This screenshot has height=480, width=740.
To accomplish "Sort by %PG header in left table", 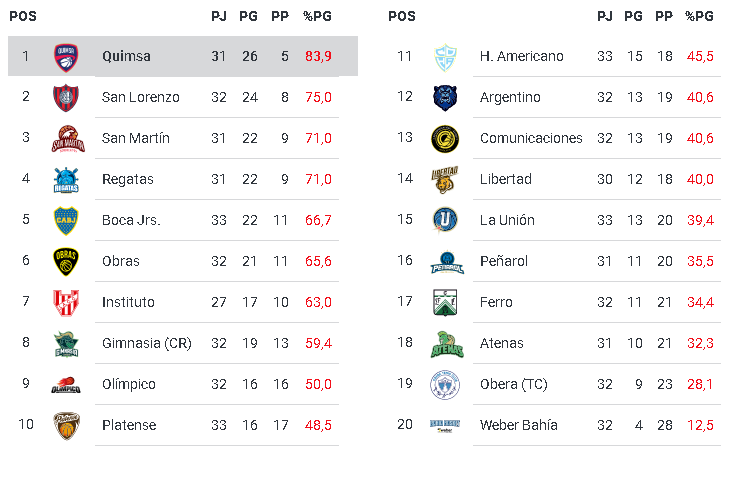I will (x=317, y=16).
